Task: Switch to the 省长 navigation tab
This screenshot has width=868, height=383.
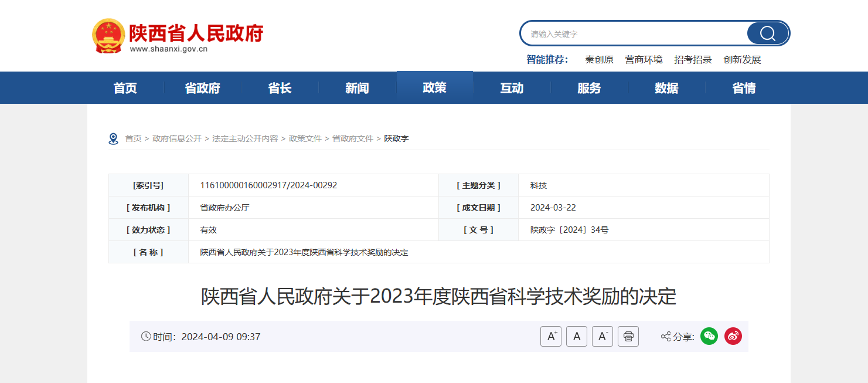Action: 280,88
